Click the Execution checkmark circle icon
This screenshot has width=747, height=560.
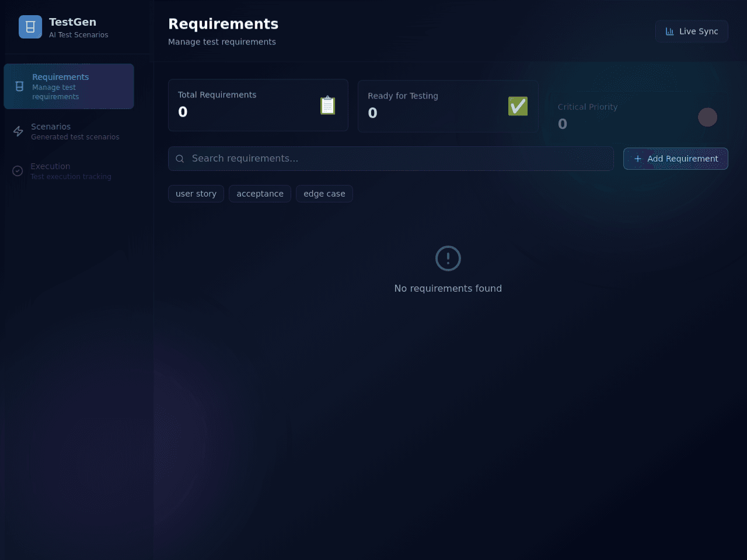18,171
